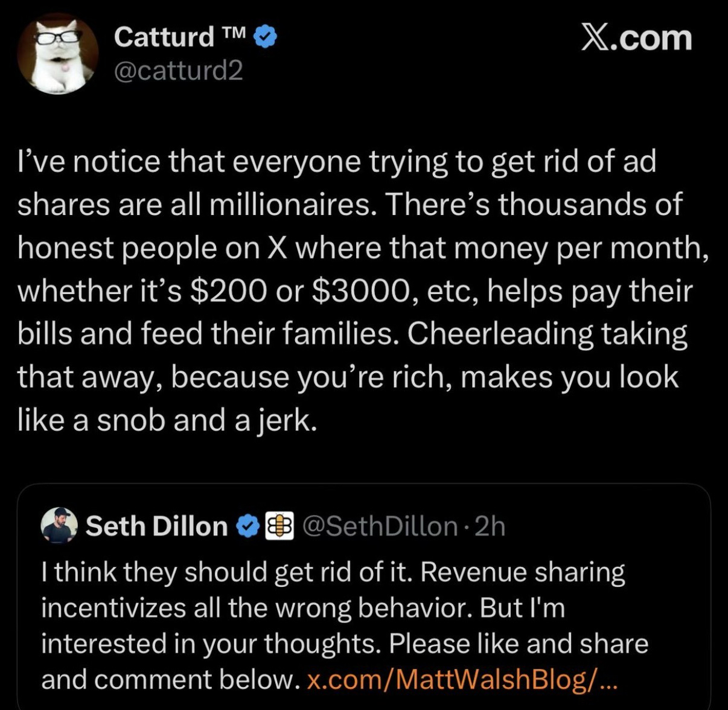Screen dimensions: 728x710
Task: Click the 2h timestamp on quoted post
Action: [490, 526]
